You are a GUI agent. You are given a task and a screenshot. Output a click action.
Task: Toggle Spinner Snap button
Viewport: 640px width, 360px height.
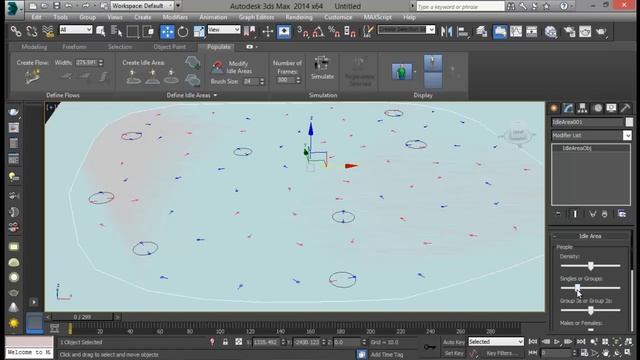pos(350,31)
